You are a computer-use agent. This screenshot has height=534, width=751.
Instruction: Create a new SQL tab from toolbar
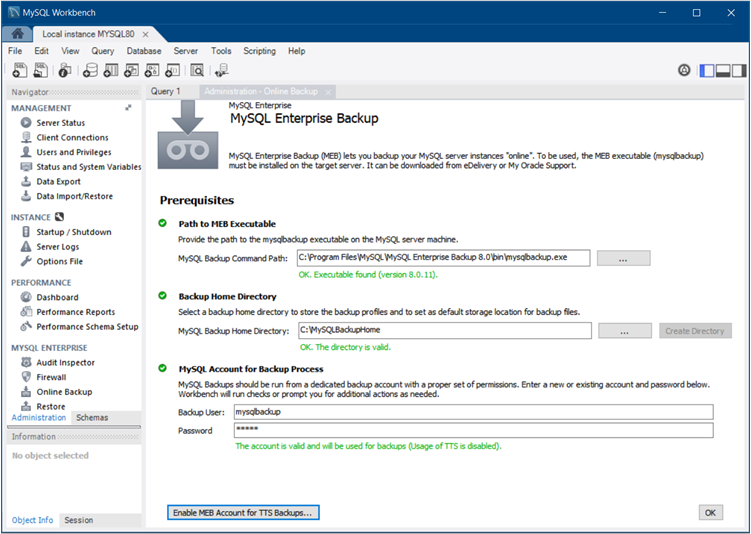click(x=19, y=70)
